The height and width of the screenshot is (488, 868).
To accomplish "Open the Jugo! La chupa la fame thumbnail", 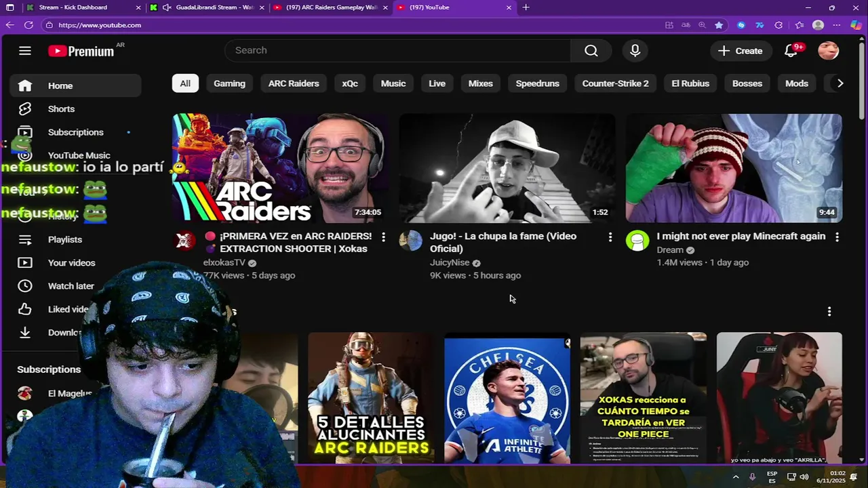I will point(507,168).
